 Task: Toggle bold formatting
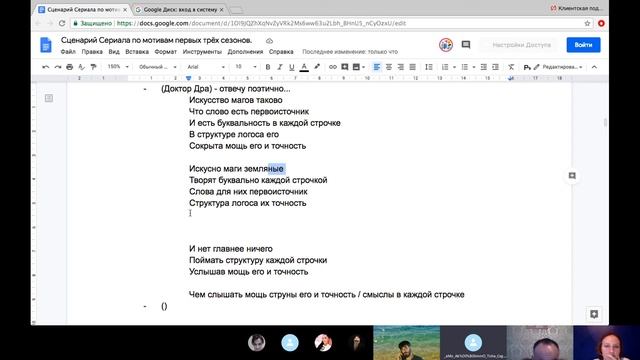[x=268, y=67]
